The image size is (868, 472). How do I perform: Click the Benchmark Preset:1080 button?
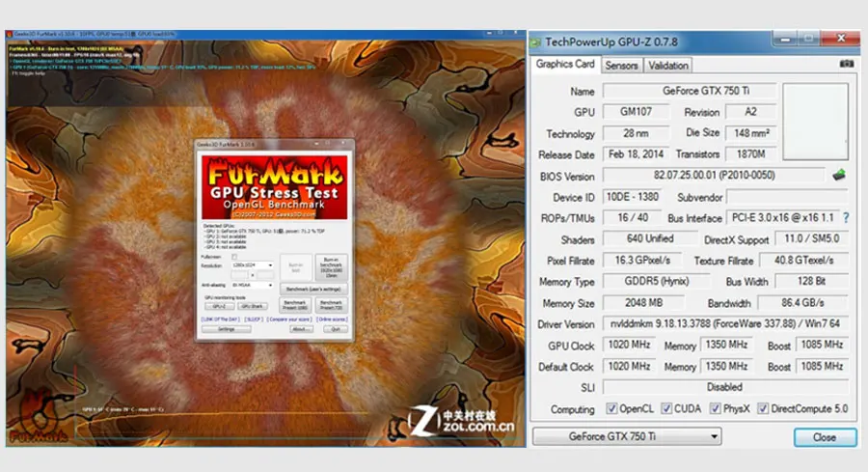pyautogui.click(x=295, y=305)
